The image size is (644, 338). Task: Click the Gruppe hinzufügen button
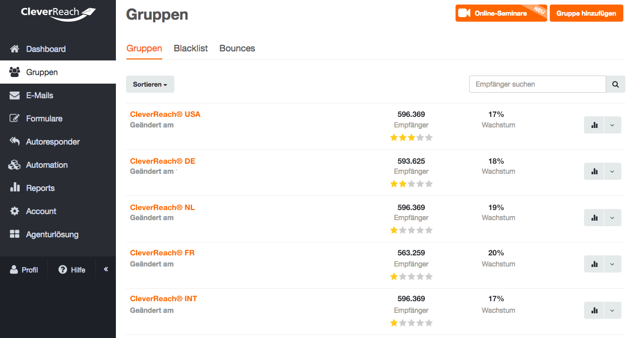click(x=586, y=13)
